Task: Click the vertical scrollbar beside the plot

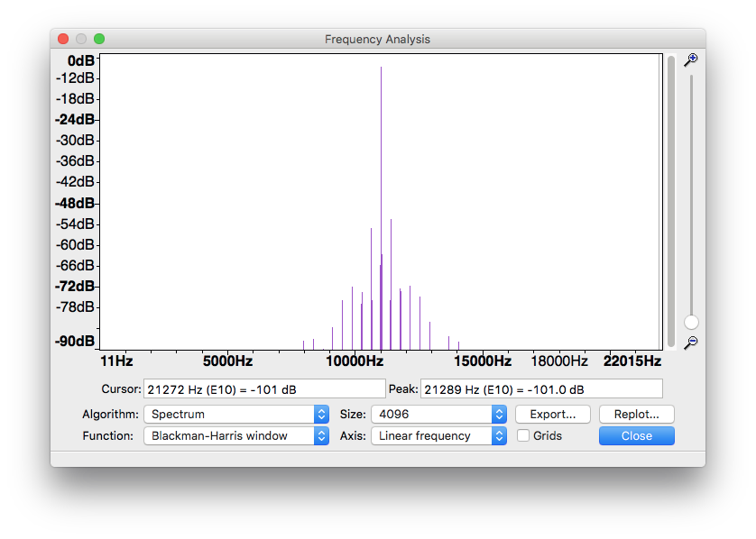Action: pos(671,201)
